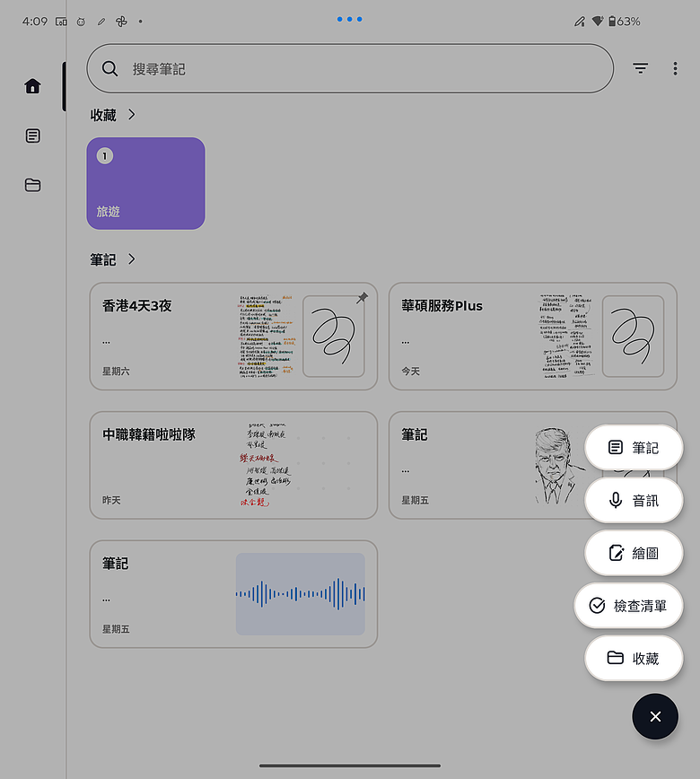700x779 pixels.
Task: Tap the 4:09 clock in status bar
Action: 35,22
